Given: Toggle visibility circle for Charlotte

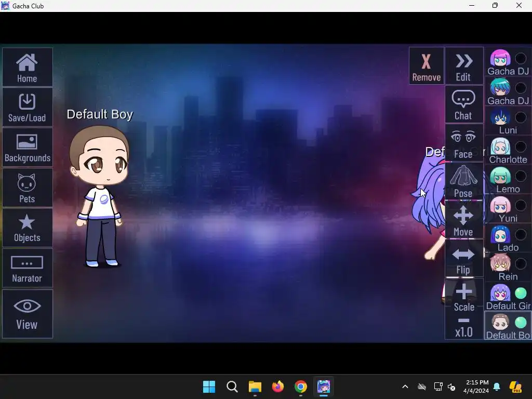Looking at the screenshot, I should 521,147.
